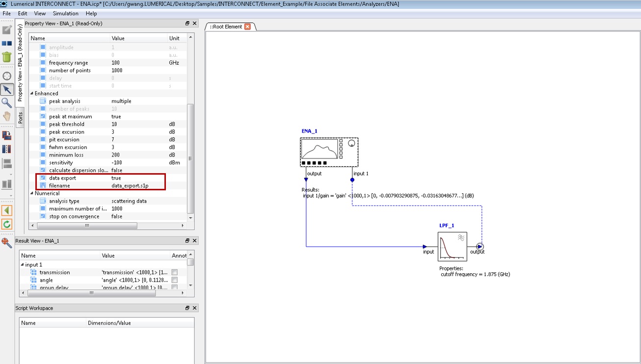Select the LPF_1 filter element icon
This screenshot has width=641, height=364.
pyautogui.click(x=452, y=246)
